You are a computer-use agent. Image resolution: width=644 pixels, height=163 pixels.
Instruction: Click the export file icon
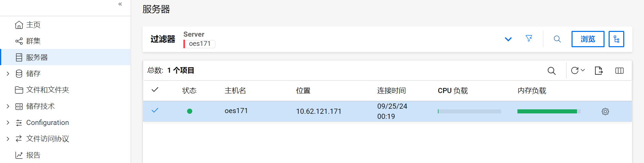click(x=598, y=71)
